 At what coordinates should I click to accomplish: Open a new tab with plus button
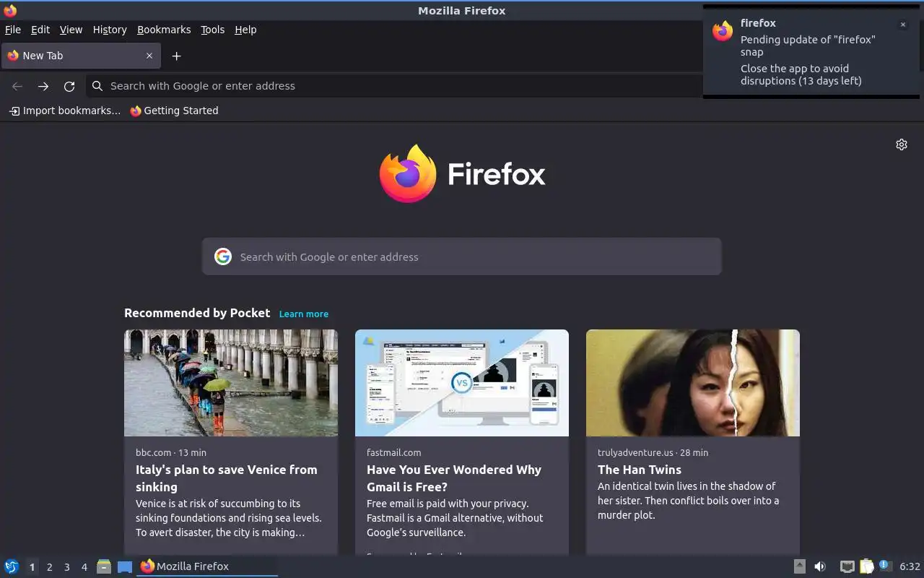(176, 56)
